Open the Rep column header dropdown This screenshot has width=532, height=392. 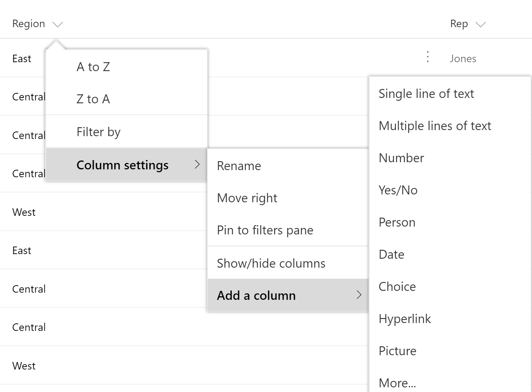click(481, 24)
